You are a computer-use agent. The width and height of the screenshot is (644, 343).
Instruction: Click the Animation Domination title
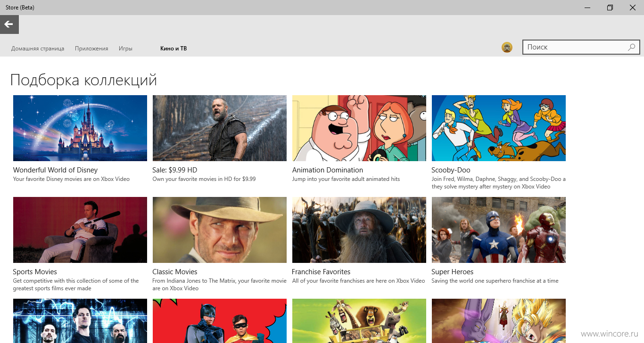click(328, 170)
